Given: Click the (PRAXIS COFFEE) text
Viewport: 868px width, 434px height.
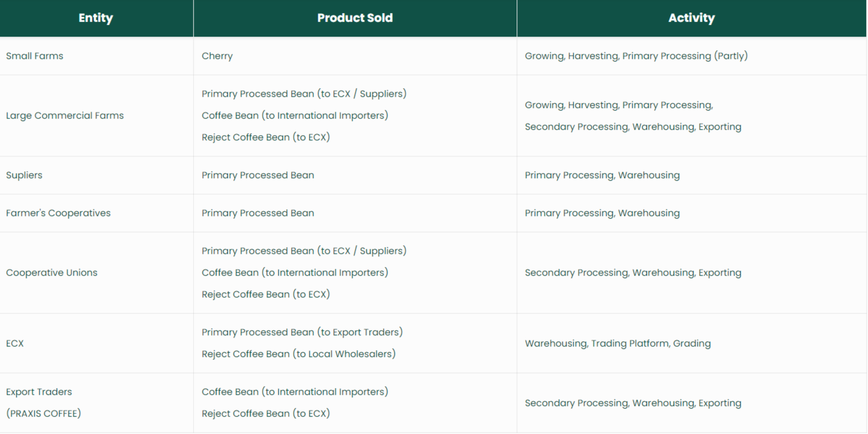Looking at the screenshot, I should [x=43, y=414].
